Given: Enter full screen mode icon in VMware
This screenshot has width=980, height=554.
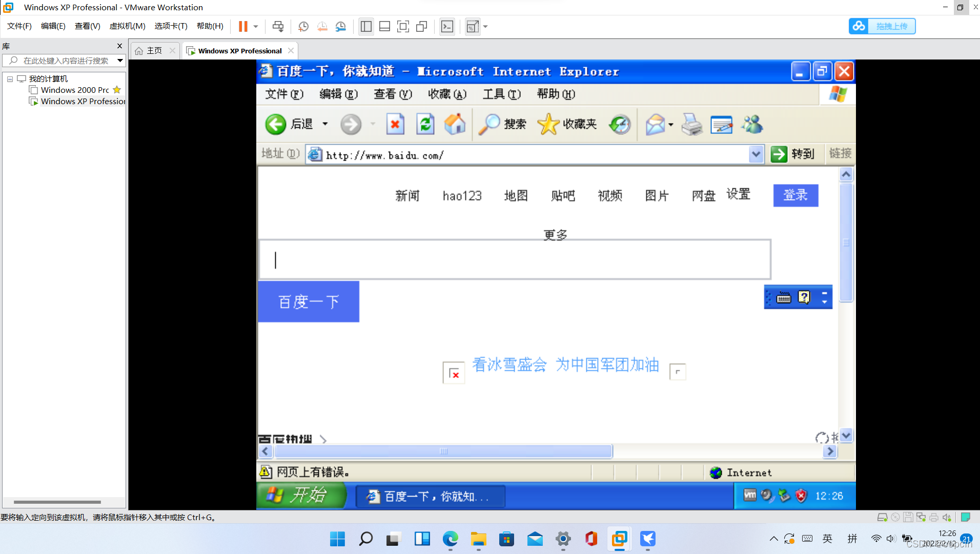Looking at the screenshot, I should 403,26.
